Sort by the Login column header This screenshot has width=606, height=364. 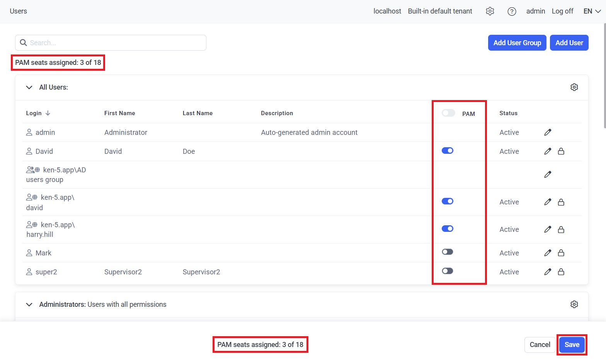point(34,113)
